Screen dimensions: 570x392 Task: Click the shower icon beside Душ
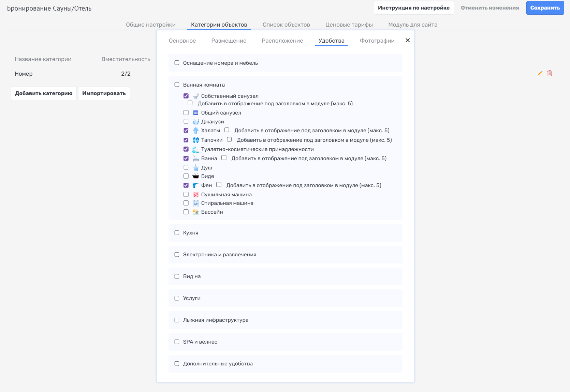click(x=196, y=168)
